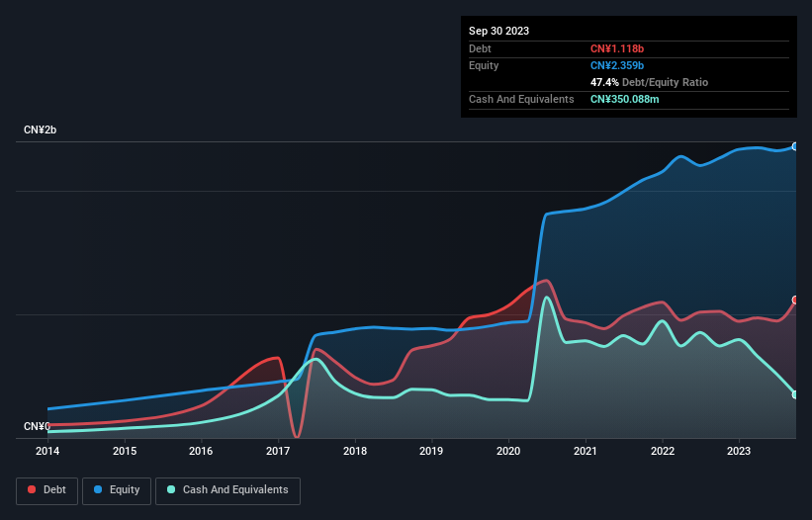Click the blue Equity endpoint marker

795,147
